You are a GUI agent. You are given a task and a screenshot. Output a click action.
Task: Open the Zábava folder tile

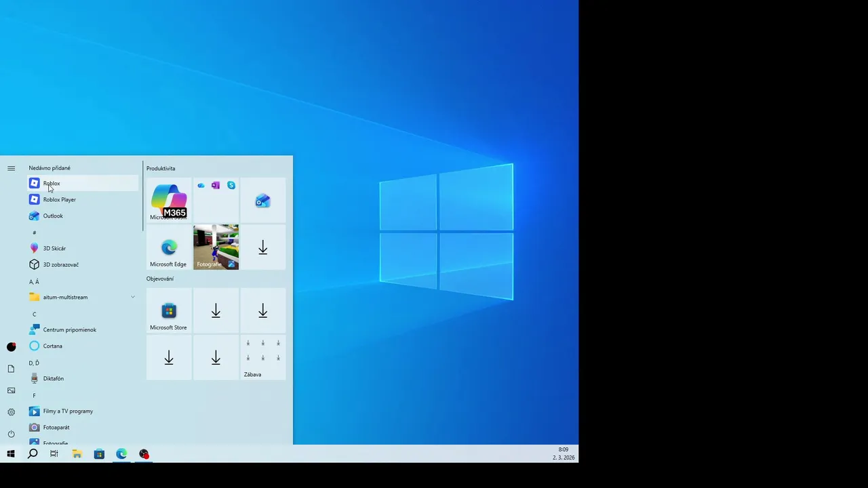tap(262, 357)
